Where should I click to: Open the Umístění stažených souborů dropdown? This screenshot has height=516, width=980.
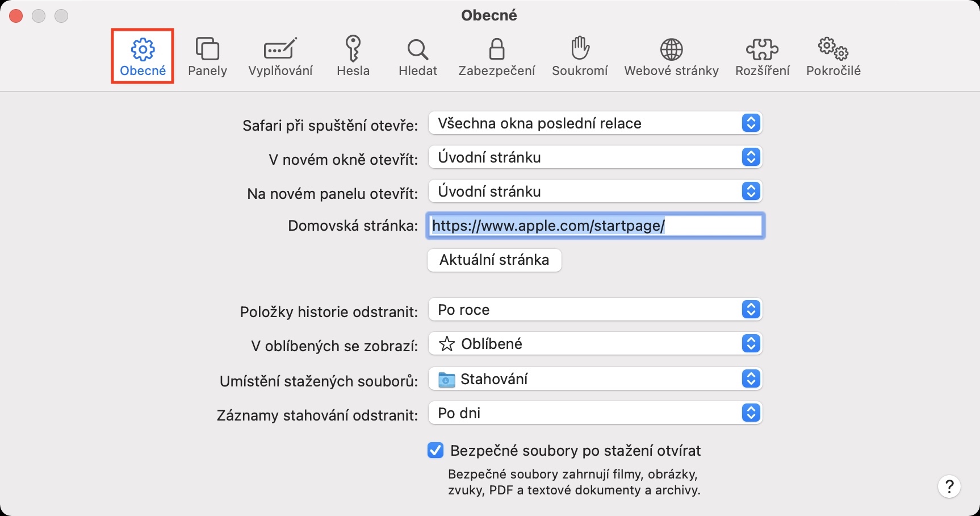coord(594,379)
